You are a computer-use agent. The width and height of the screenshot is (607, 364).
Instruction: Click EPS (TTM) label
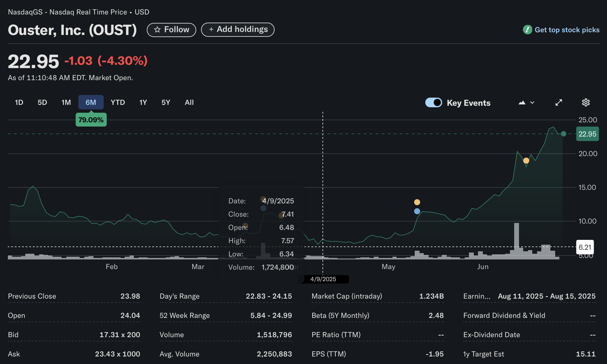tap(329, 354)
